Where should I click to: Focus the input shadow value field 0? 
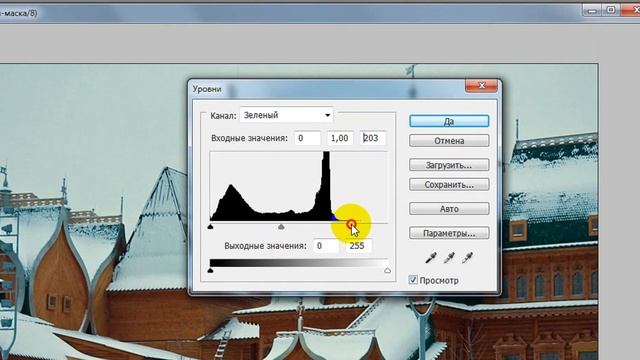(307, 138)
